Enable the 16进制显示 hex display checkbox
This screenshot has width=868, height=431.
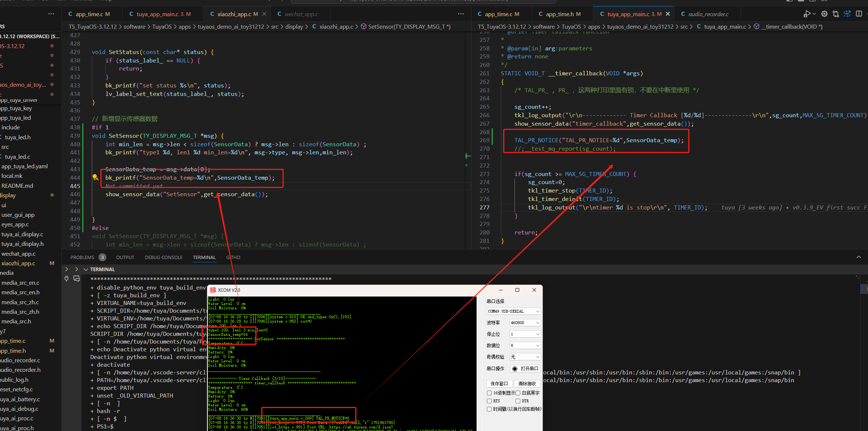pos(489,393)
